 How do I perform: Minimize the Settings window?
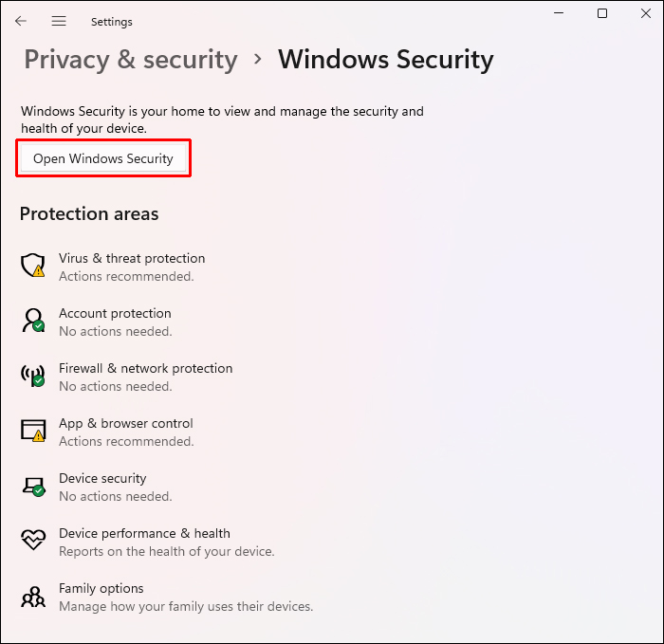click(559, 13)
